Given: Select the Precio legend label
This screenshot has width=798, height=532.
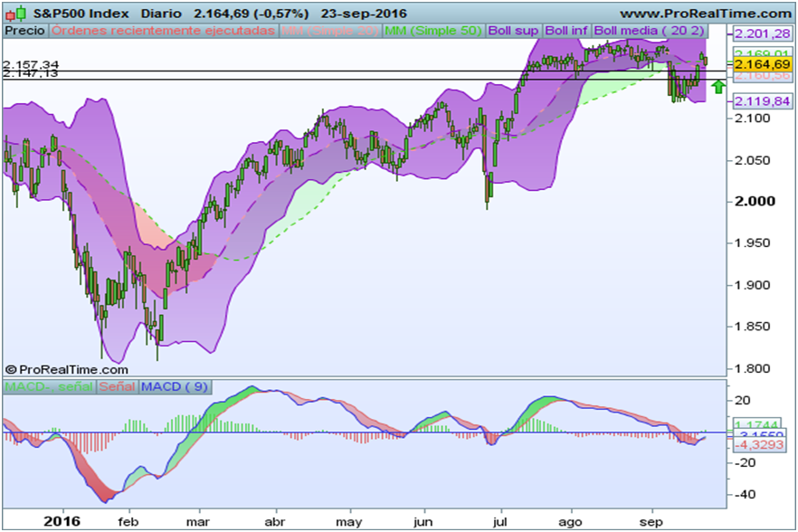Looking at the screenshot, I should tap(25, 31).
